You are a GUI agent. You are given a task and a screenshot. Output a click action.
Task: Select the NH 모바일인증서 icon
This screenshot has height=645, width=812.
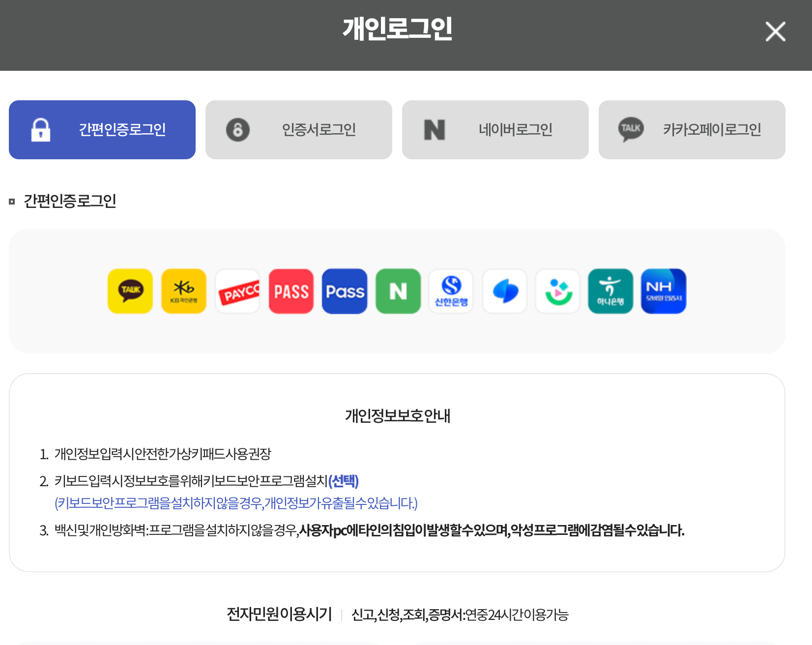tap(663, 291)
